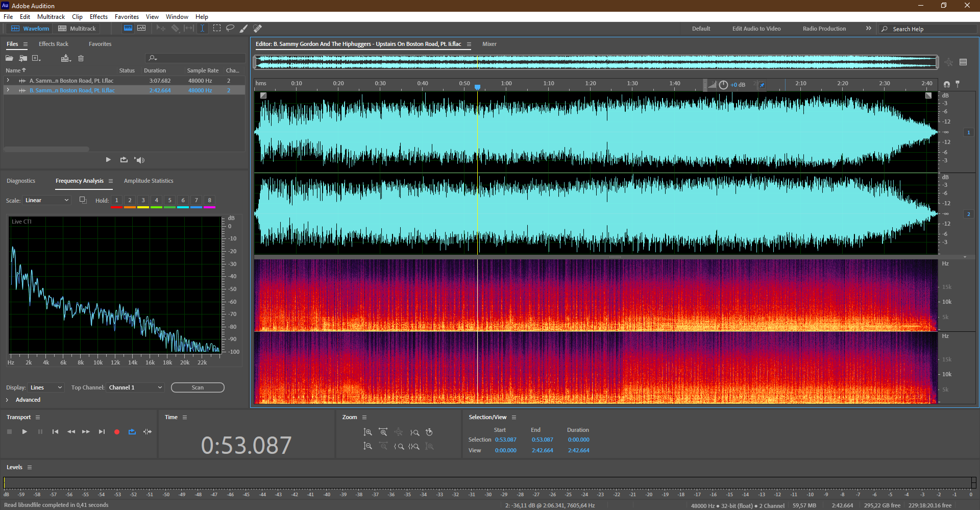Adjust the HUD +0 dB gain knob

tap(723, 85)
